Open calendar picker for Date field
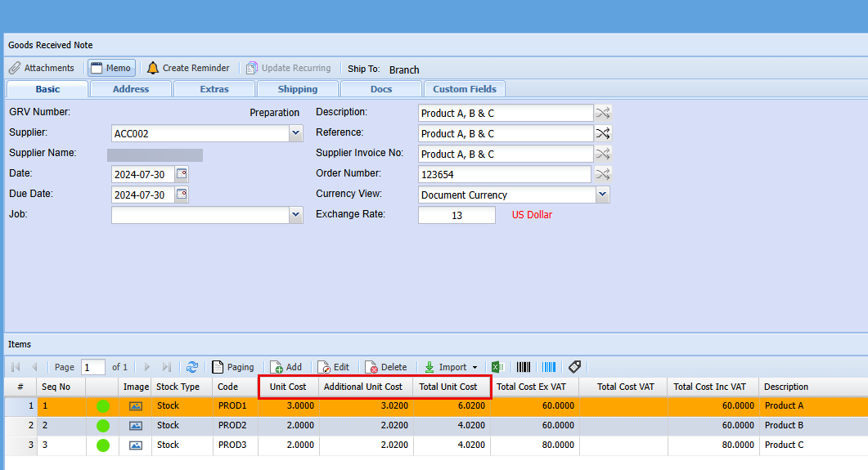Screen dimensions: 868x470 click(x=182, y=174)
